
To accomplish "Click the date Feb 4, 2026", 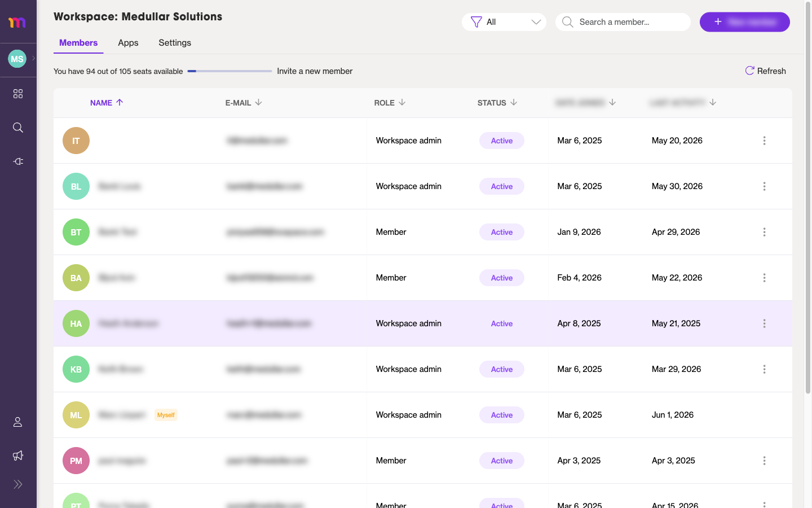I will point(580,278).
